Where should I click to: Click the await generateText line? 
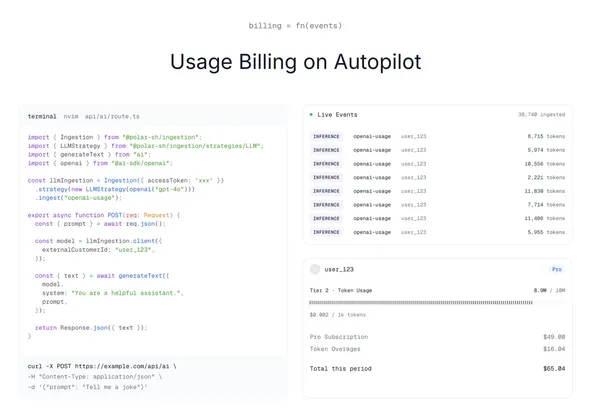[x=102, y=276]
